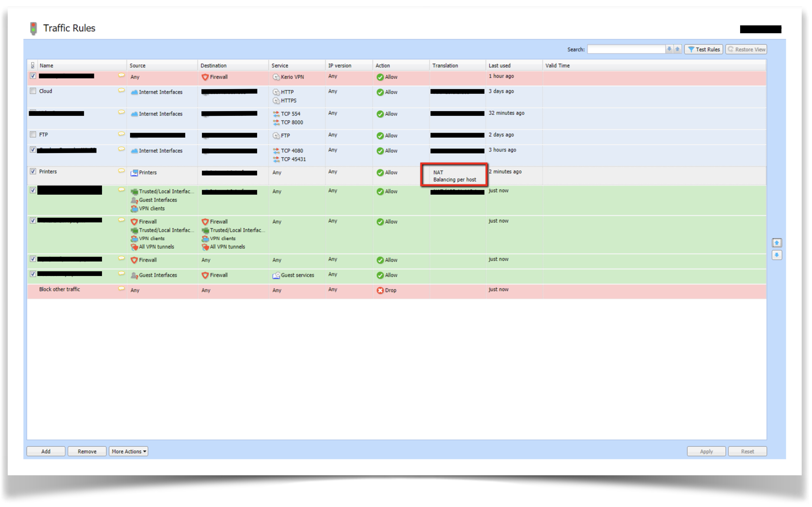The height and width of the screenshot is (507, 812).
Task: Click the Last used column header
Action: pyautogui.click(x=499, y=65)
